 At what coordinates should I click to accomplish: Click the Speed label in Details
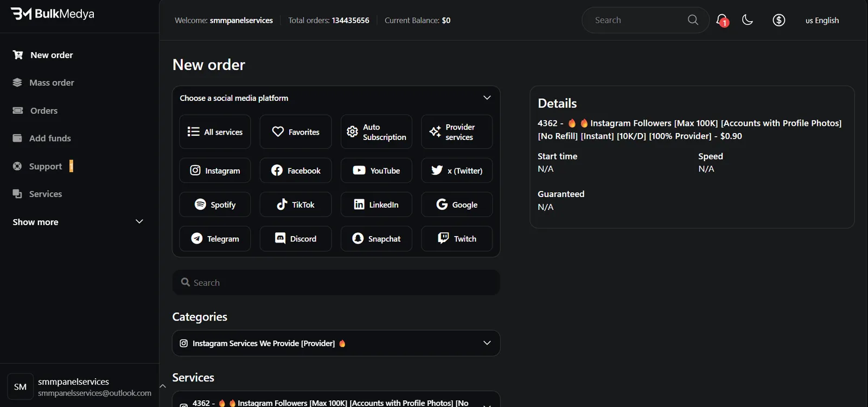pos(710,156)
